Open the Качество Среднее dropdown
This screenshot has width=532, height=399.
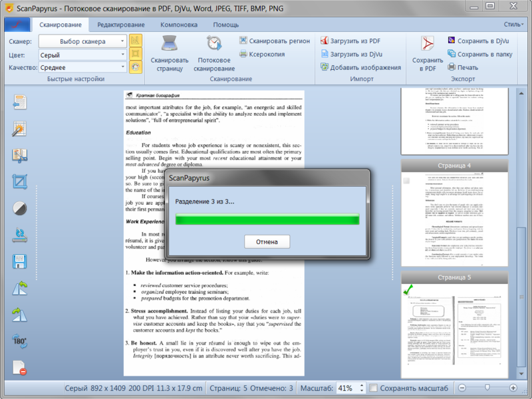click(x=82, y=67)
